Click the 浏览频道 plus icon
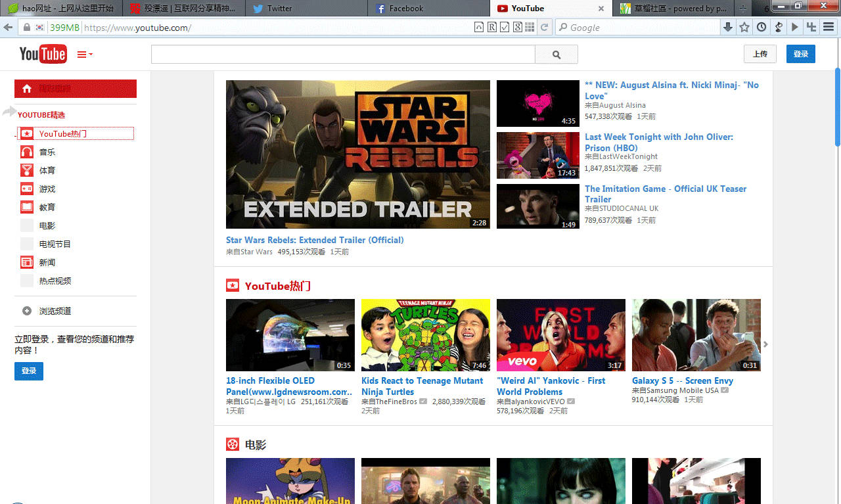Screen dimensions: 841x504 pos(27,311)
